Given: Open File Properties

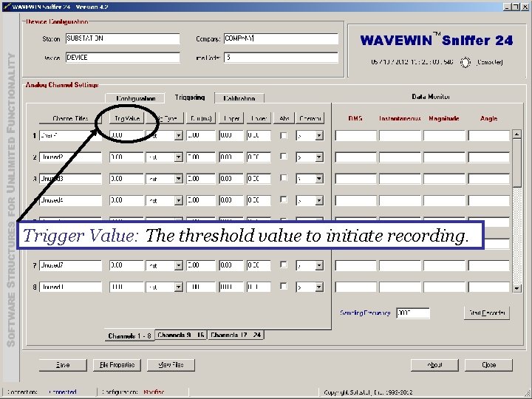Looking at the screenshot, I should (x=117, y=365).
